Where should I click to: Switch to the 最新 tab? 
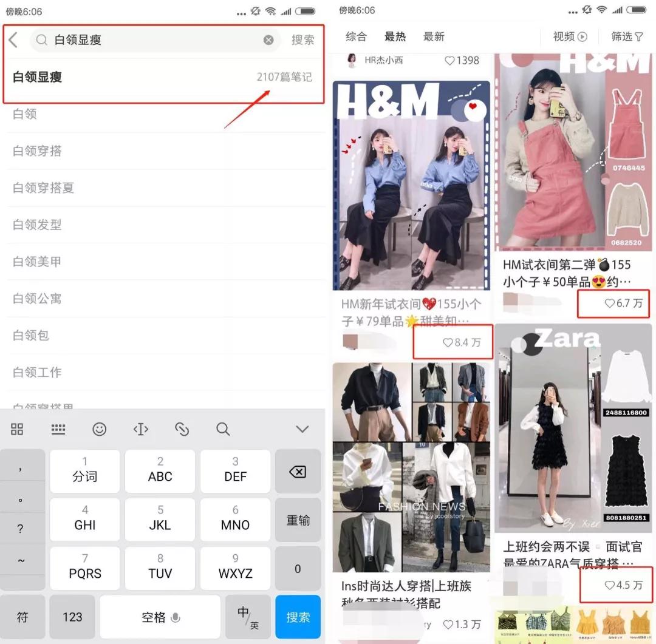coord(434,37)
